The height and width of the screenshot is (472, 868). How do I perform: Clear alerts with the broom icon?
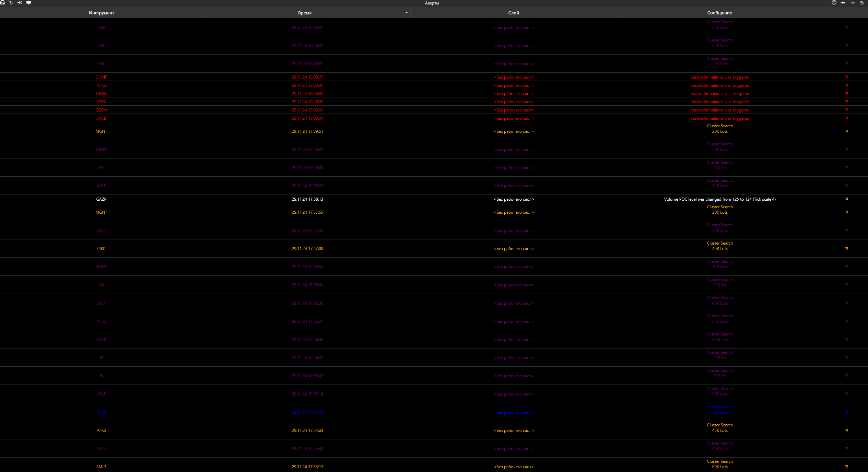click(x=11, y=3)
